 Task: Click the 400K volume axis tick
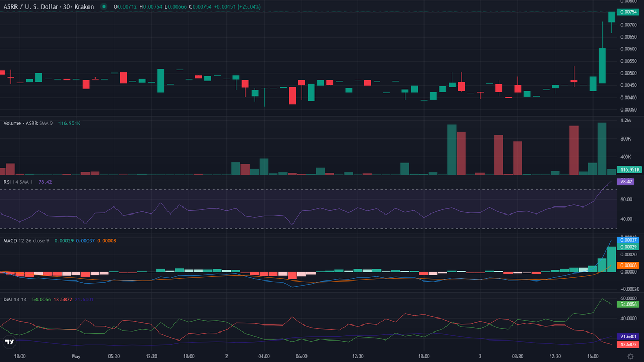626,157
